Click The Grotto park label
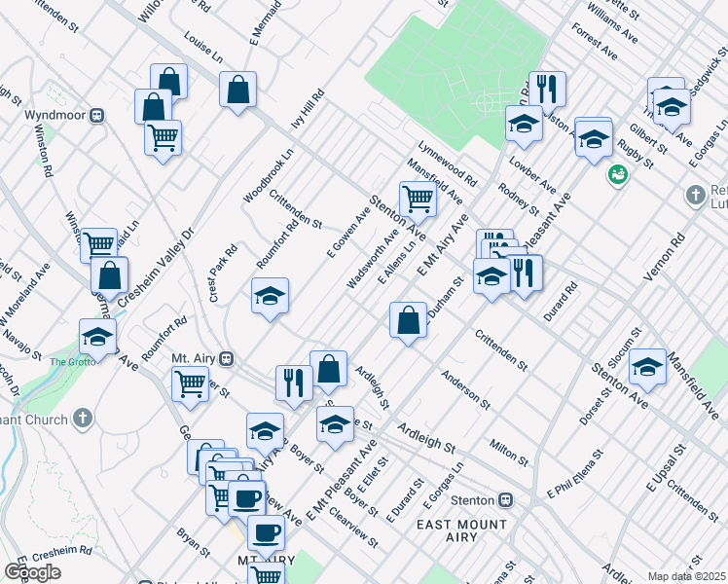The image size is (728, 584). coord(73,362)
